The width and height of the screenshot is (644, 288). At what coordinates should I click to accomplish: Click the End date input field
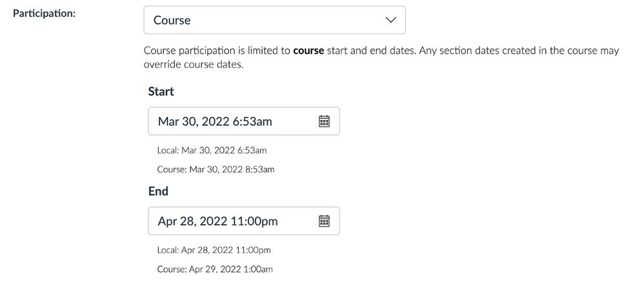[x=244, y=221]
